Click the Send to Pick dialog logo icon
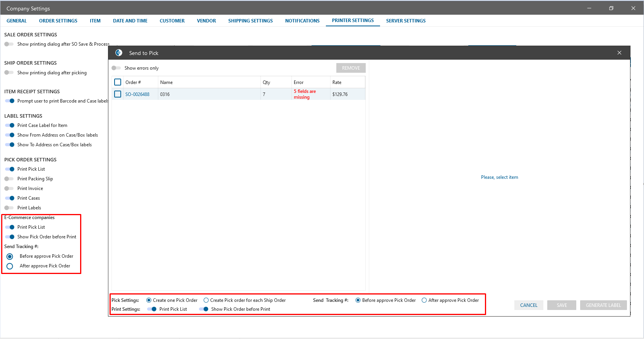This screenshot has height=339, width=644. [x=119, y=53]
